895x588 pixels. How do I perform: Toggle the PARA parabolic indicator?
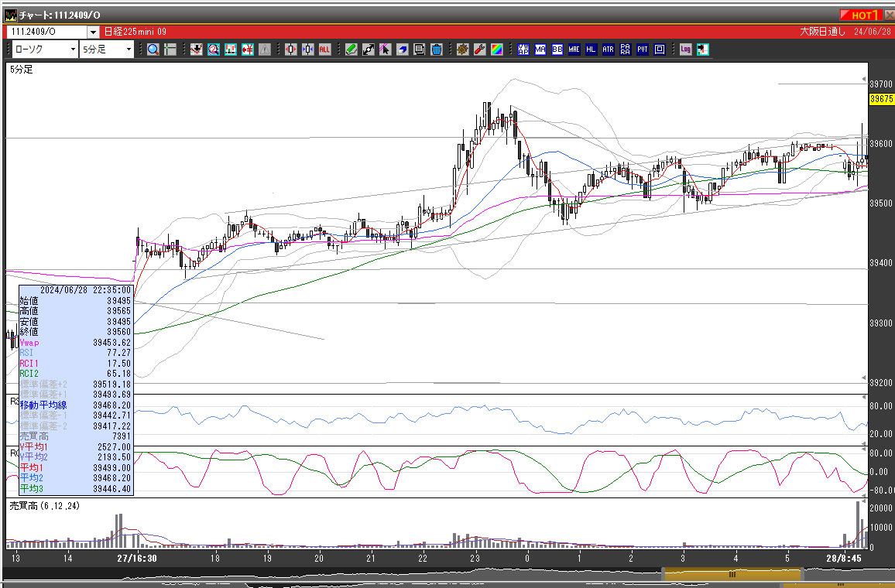pyautogui.click(x=626, y=50)
